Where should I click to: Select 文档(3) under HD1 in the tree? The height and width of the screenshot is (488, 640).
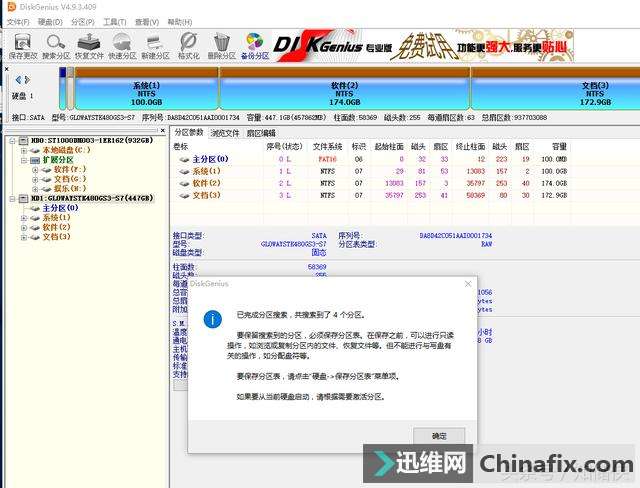56,237
